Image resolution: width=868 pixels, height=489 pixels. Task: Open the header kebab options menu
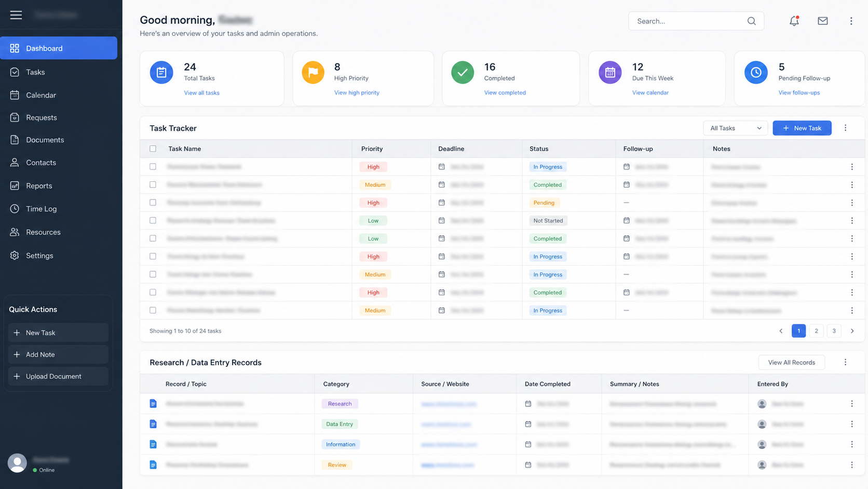[x=851, y=21]
